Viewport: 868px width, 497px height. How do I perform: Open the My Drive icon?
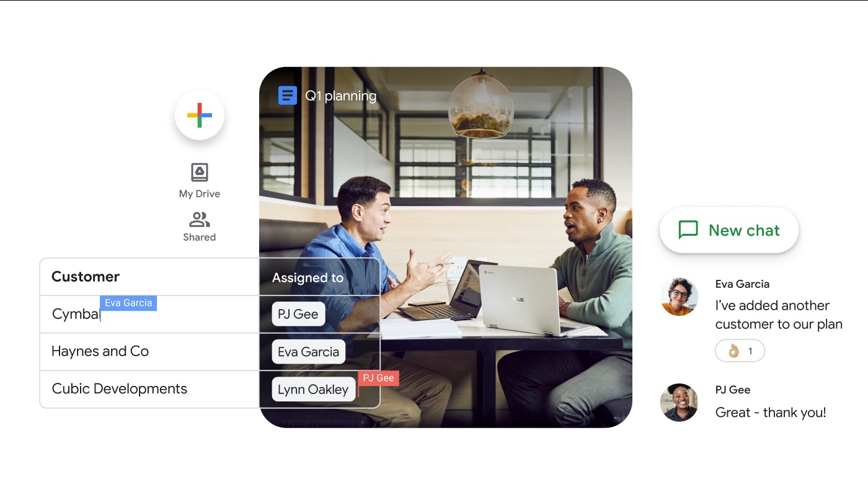(x=199, y=172)
